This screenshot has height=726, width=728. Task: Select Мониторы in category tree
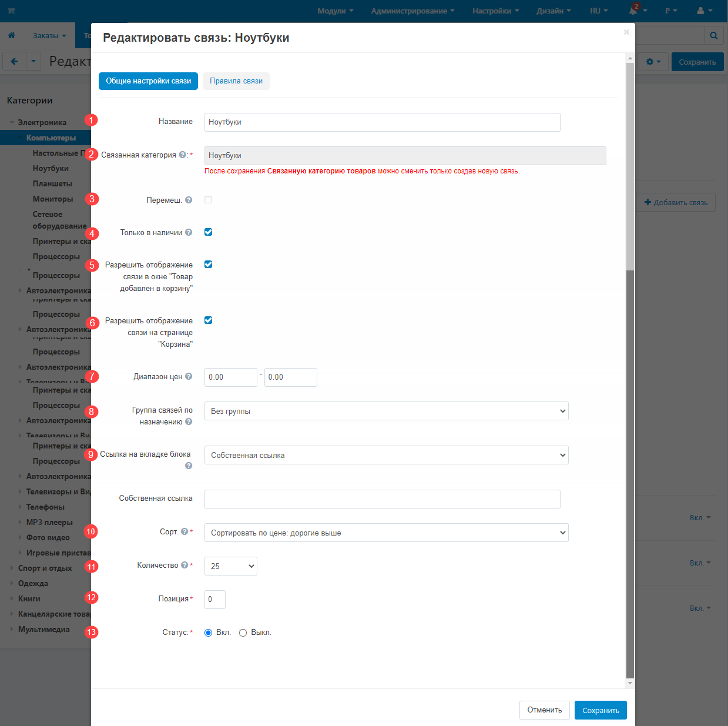53,199
